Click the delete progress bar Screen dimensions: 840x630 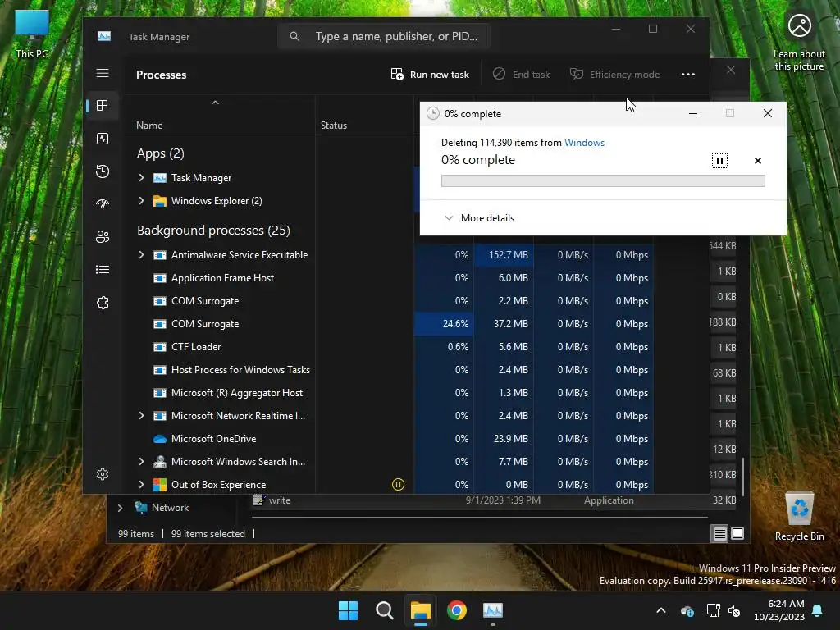603,181
